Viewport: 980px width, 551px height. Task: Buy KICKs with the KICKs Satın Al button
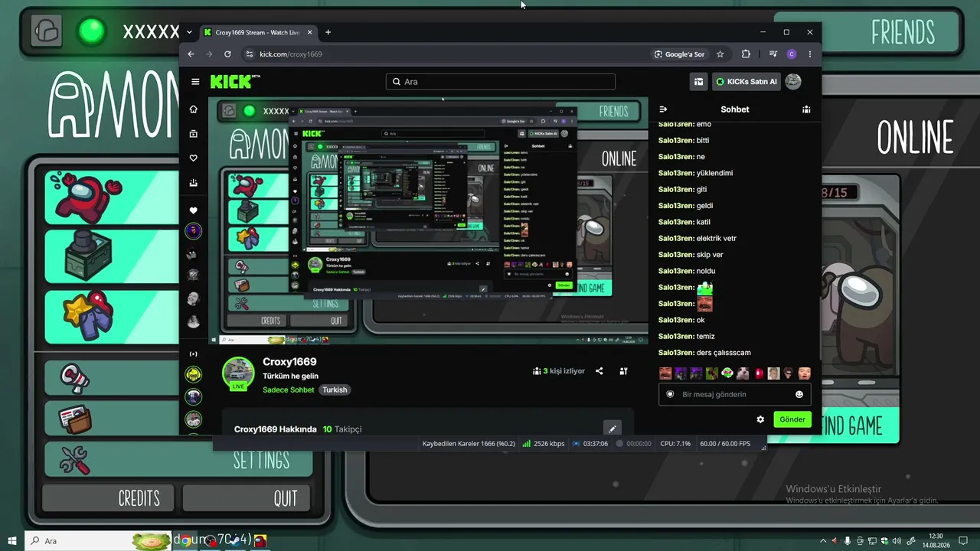click(x=746, y=81)
